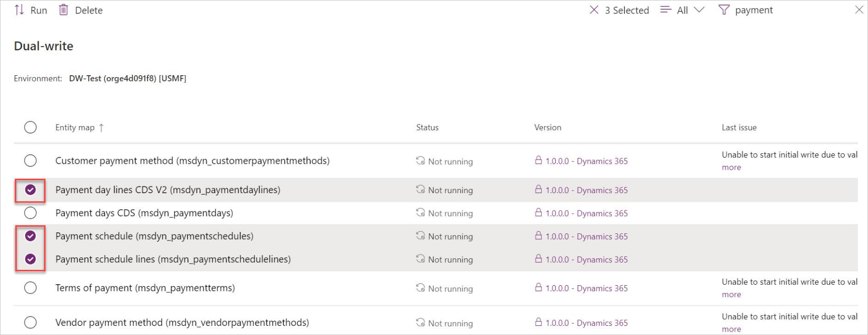
Task: Expand more for Terms of payment issue
Action: pos(731,294)
